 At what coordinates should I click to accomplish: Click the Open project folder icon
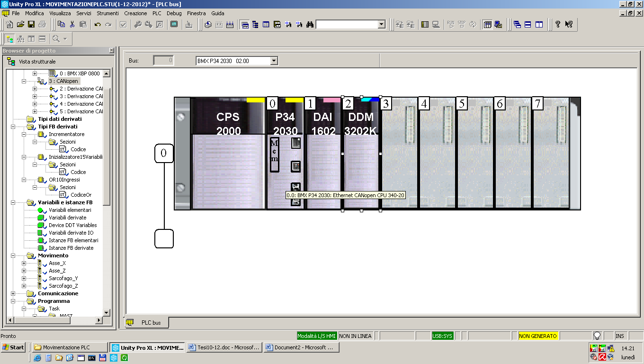(20, 24)
